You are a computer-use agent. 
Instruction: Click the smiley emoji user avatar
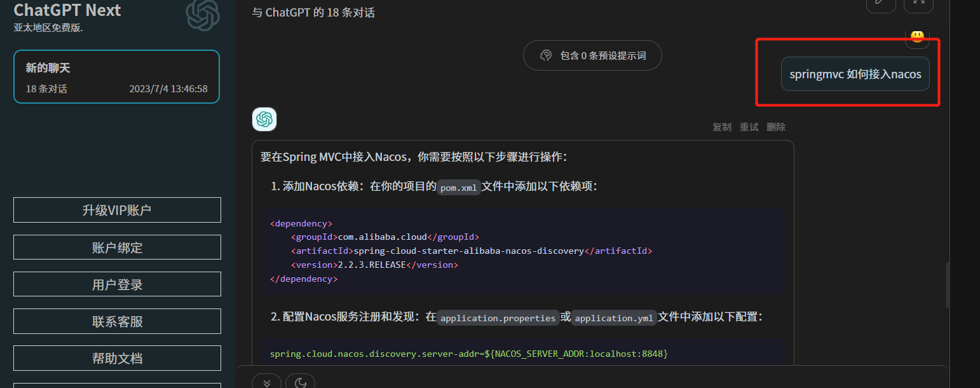tap(917, 37)
